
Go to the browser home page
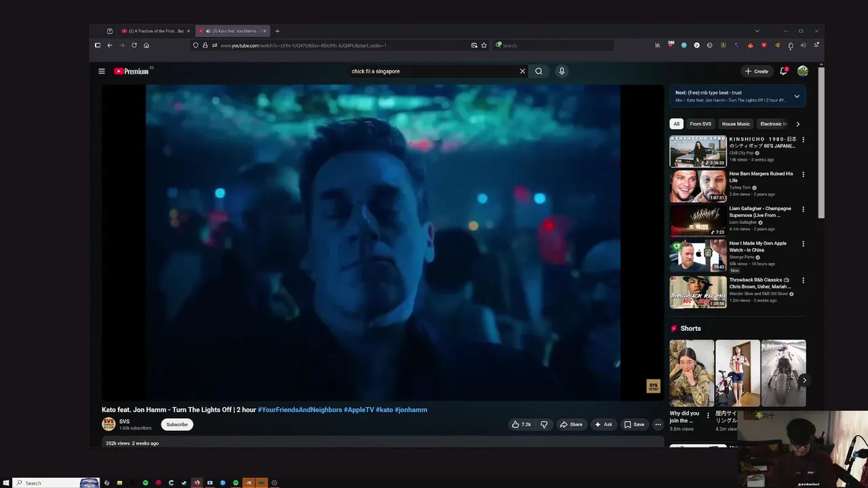(146, 45)
